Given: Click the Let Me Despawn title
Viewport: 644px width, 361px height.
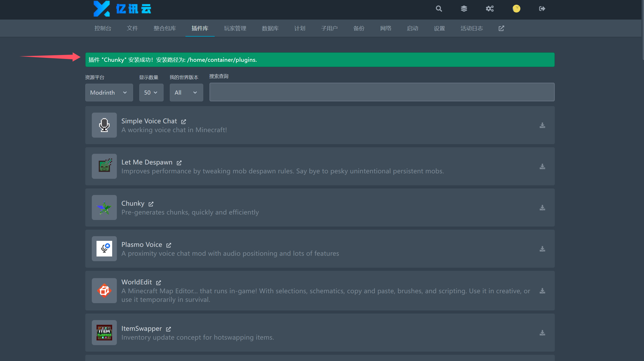Looking at the screenshot, I should click(147, 162).
